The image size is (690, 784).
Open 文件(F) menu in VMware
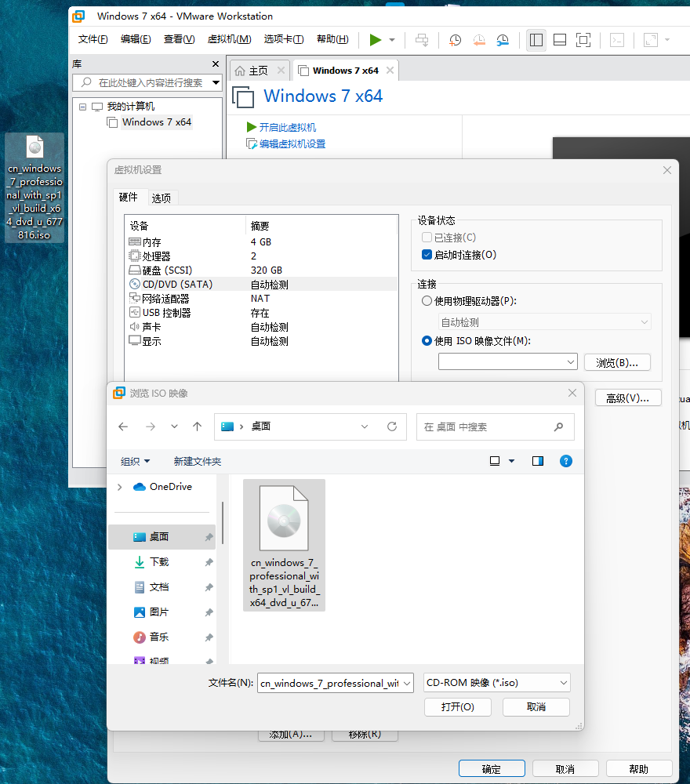(93, 39)
